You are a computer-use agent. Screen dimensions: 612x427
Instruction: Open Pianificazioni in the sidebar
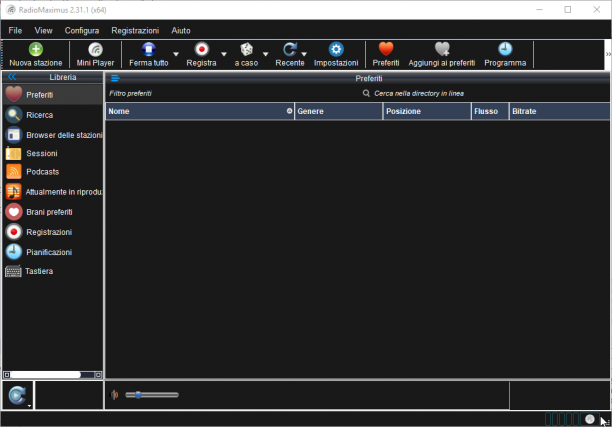pyautogui.click(x=53, y=252)
